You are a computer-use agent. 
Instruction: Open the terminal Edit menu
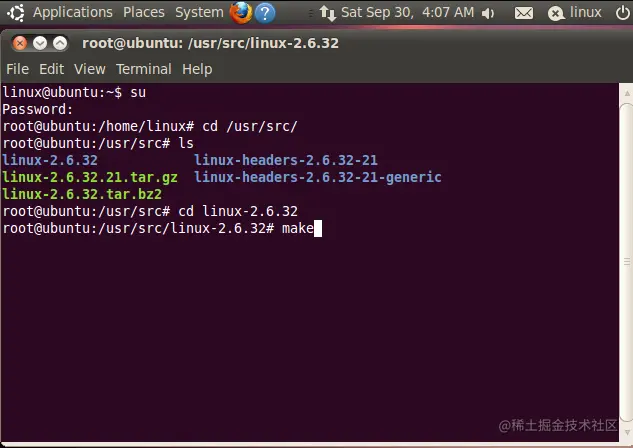pyautogui.click(x=51, y=69)
